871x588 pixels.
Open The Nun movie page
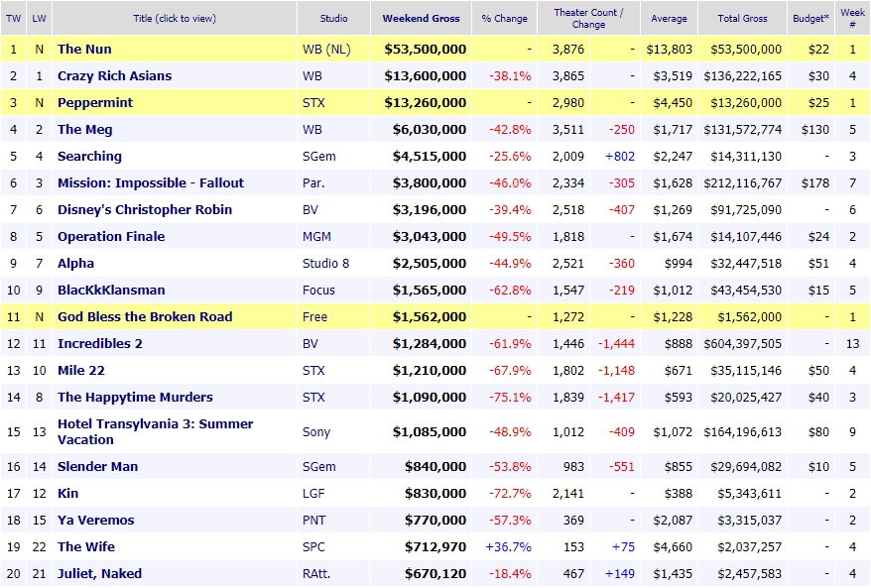point(84,49)
